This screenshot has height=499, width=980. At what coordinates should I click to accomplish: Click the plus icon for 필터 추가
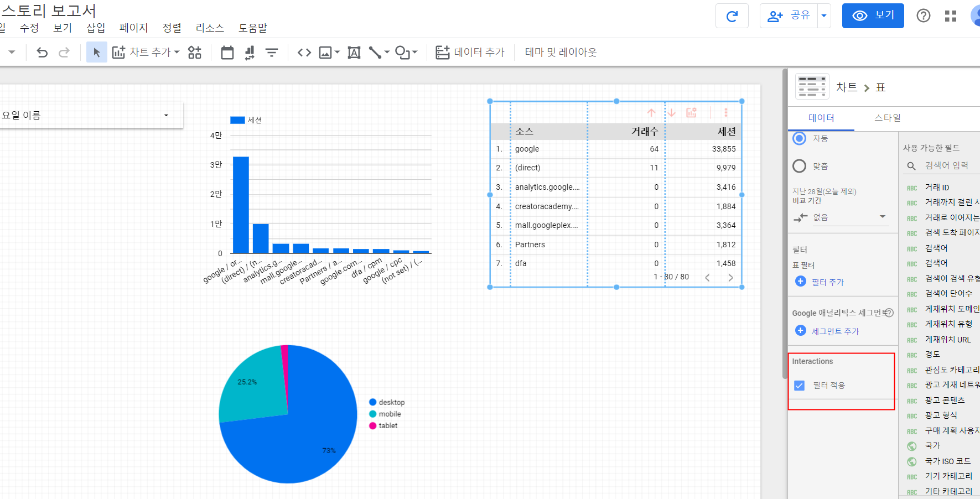801,281
